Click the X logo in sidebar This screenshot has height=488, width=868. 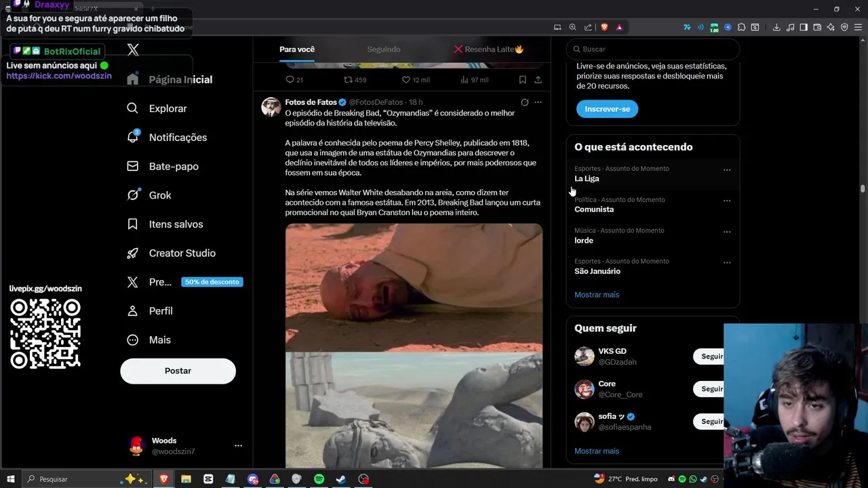click(133, 49)
